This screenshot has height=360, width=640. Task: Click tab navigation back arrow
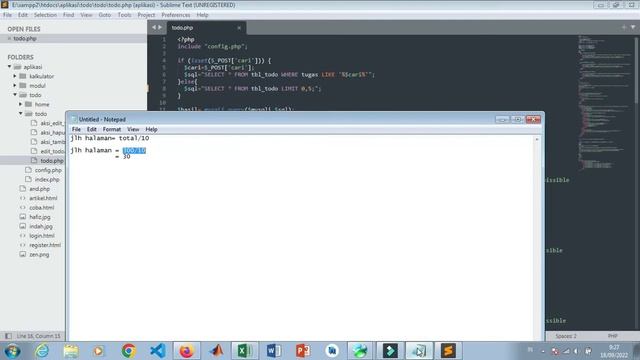pyautogui.click(x=154, y=27)
